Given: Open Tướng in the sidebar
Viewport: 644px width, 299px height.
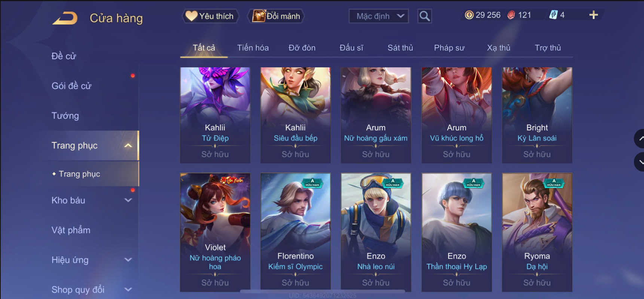Looking at the screenshot, I should point(65,116).
